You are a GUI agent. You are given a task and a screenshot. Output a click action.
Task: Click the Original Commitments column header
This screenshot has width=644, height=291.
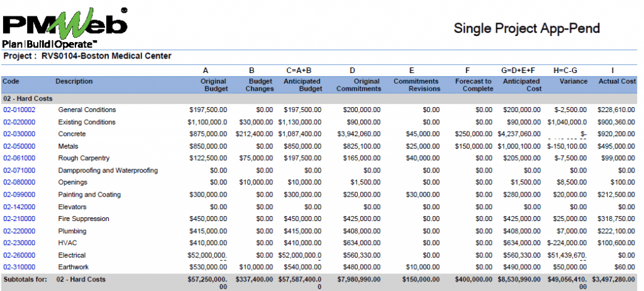coord(358,85)
